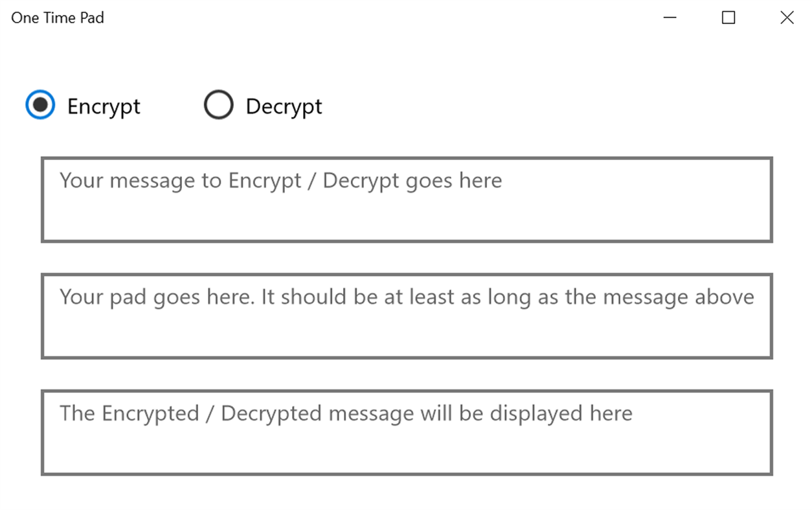The height and width of the screenshot is (510, 812).
Task: Click the 'Decrypt' label text
Action: point(284,106)
